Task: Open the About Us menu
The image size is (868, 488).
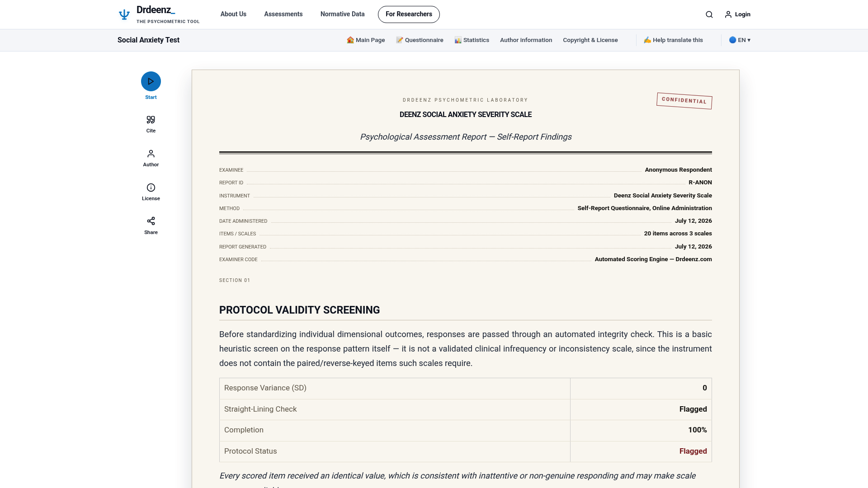Action: [233, 14]
